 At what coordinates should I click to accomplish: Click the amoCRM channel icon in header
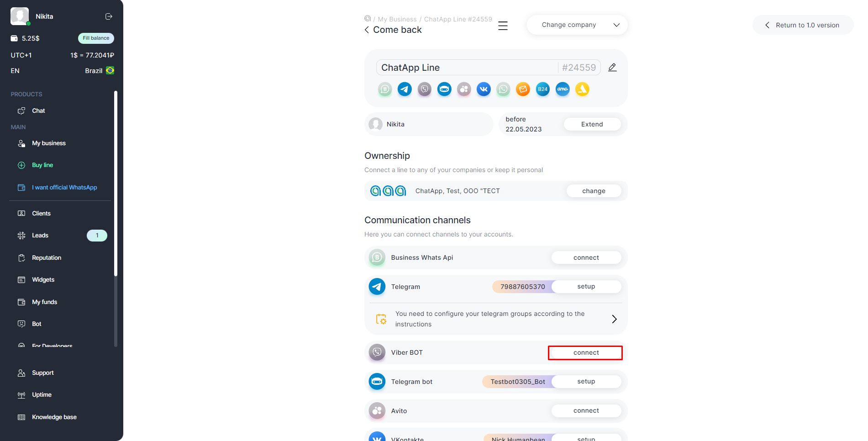[563, 89]
